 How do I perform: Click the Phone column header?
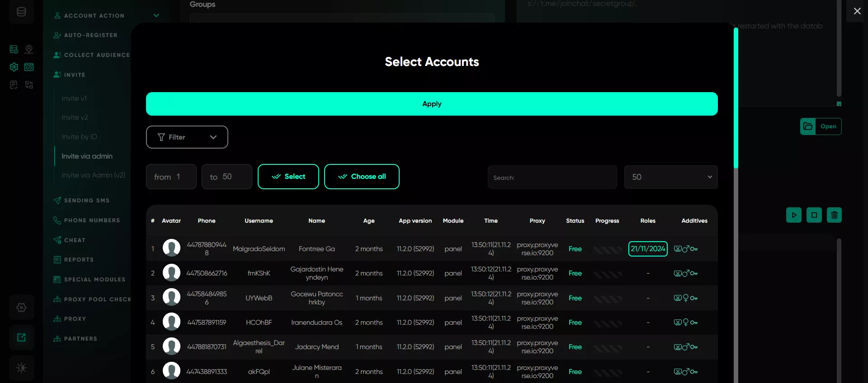click(x=207, y=221)
